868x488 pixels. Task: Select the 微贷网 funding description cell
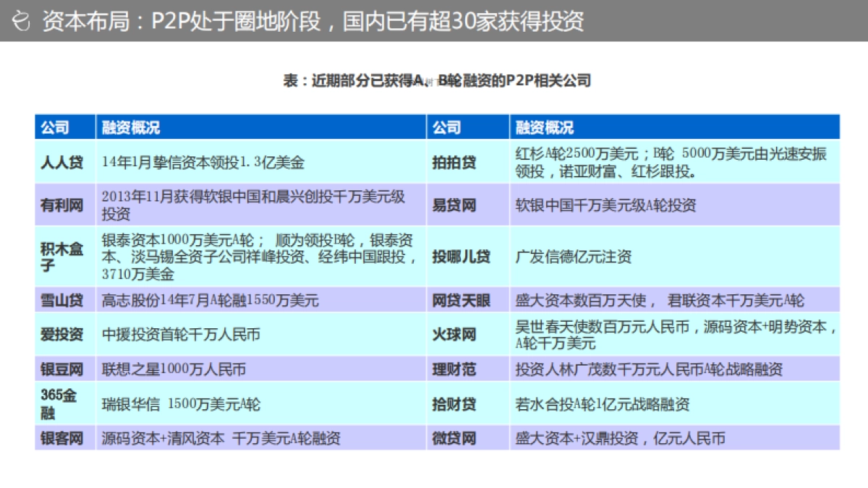coord(622,438)
